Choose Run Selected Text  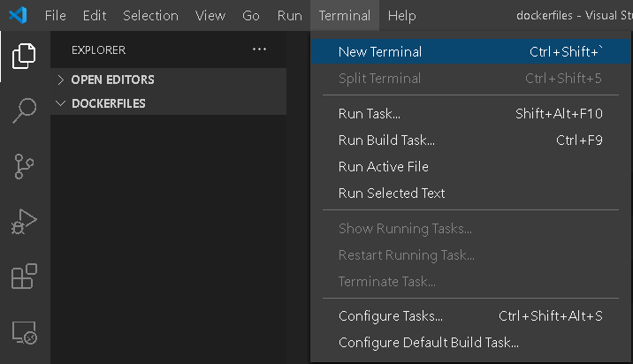392,193
